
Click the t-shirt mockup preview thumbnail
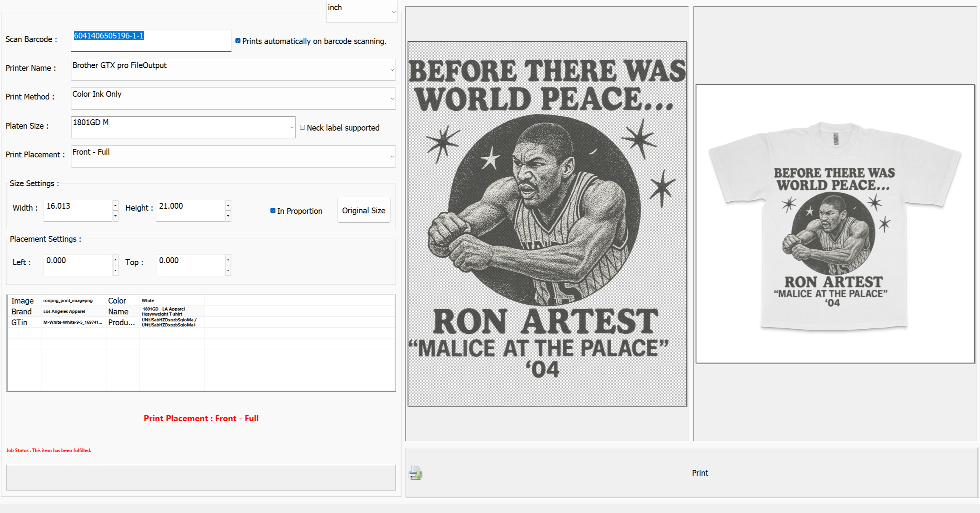click(835, 224)
